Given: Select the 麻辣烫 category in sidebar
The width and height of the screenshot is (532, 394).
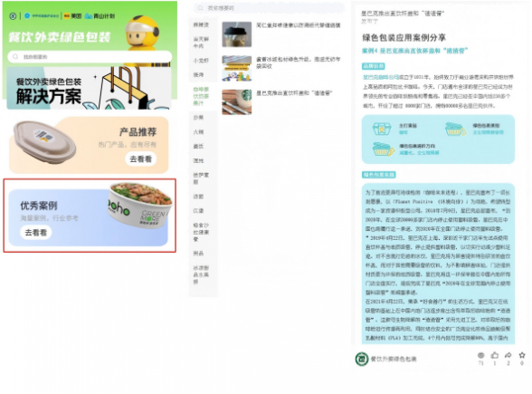Looking at the screenshot, I should tap(201, 24).
